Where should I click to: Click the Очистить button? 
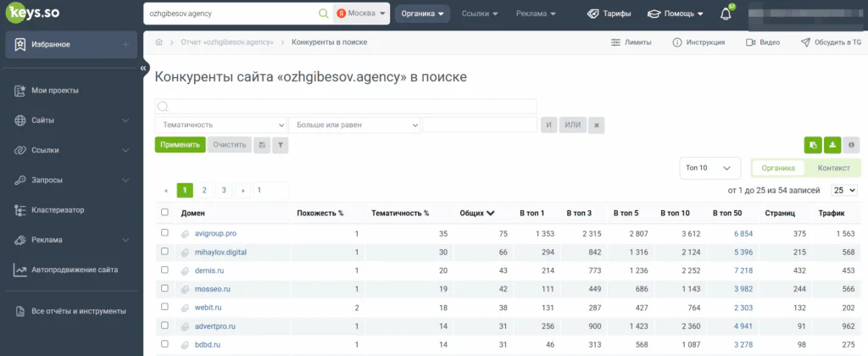[x=229, y=145]
